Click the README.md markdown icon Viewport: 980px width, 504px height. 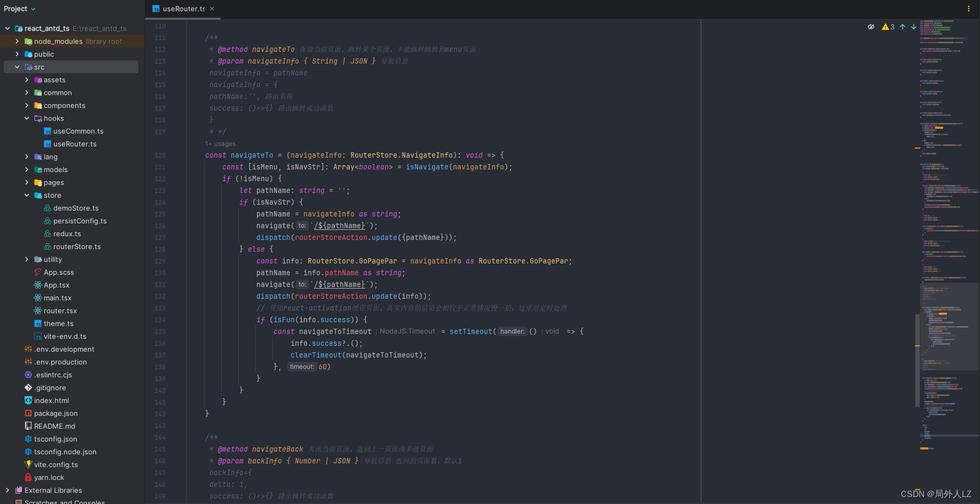point(28,426)
